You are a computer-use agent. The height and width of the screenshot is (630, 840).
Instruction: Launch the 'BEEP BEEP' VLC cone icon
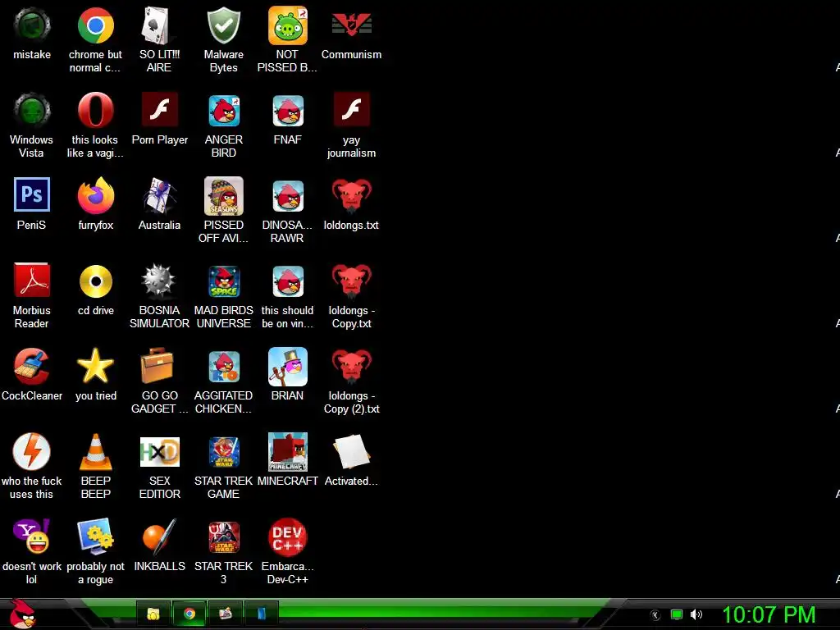(95, 452)
